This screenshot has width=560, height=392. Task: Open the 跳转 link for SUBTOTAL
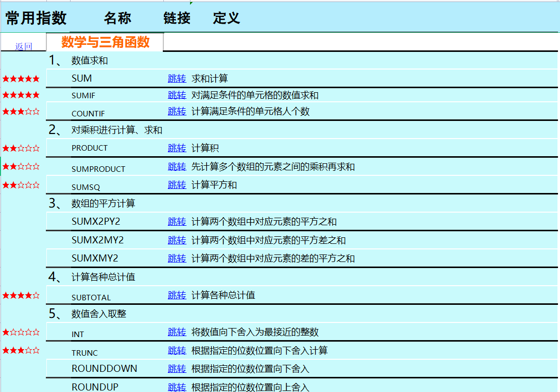click(x=177, y=295)
